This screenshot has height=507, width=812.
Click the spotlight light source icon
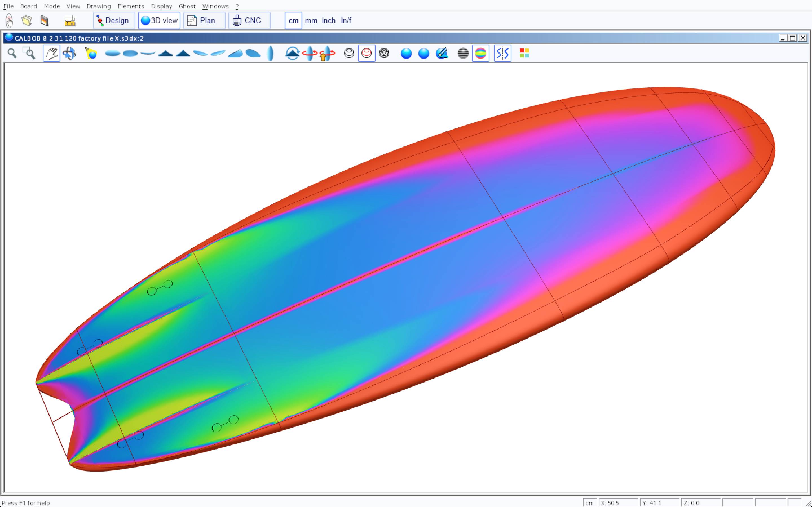pyautogui.click(x=91, y=53)
